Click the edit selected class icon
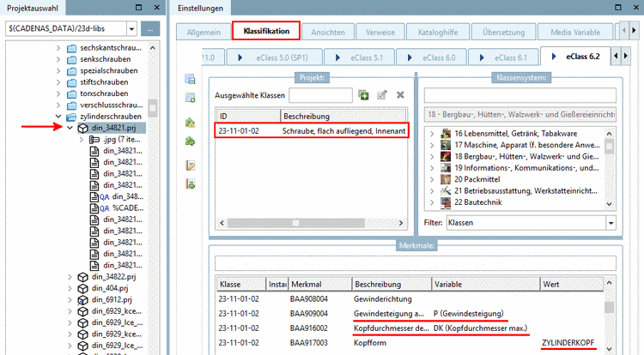Screen dimensions: 644x355 tap(382, 95)
